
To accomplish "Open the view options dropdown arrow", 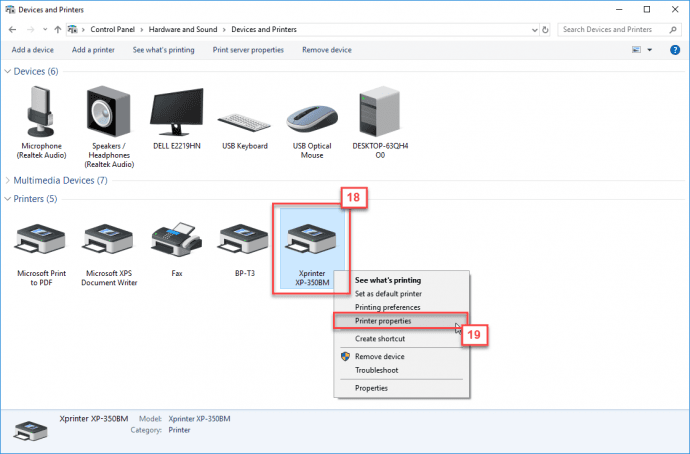I will tap(650, 50).
